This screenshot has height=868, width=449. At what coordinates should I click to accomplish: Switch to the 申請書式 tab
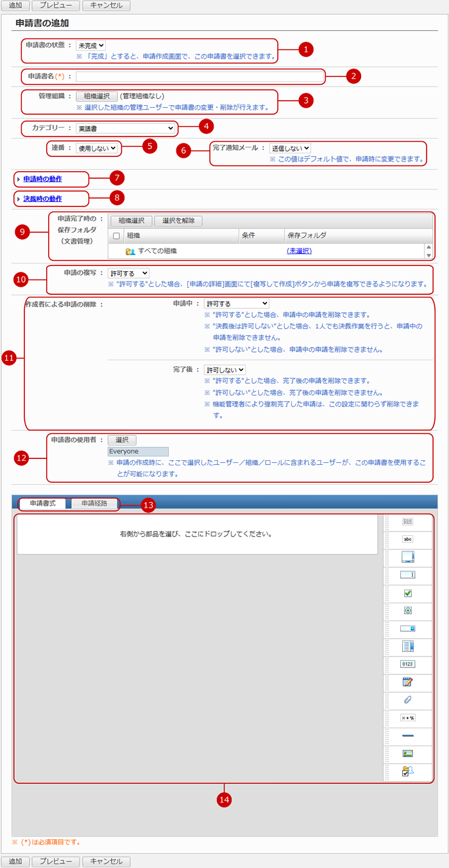[44, 503]
